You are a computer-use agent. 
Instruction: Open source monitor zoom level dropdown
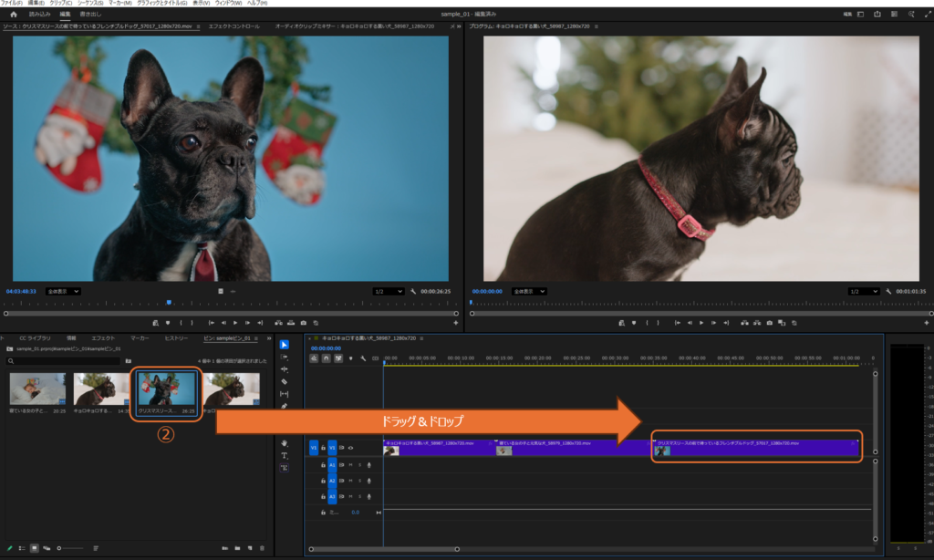pos(65,291)
